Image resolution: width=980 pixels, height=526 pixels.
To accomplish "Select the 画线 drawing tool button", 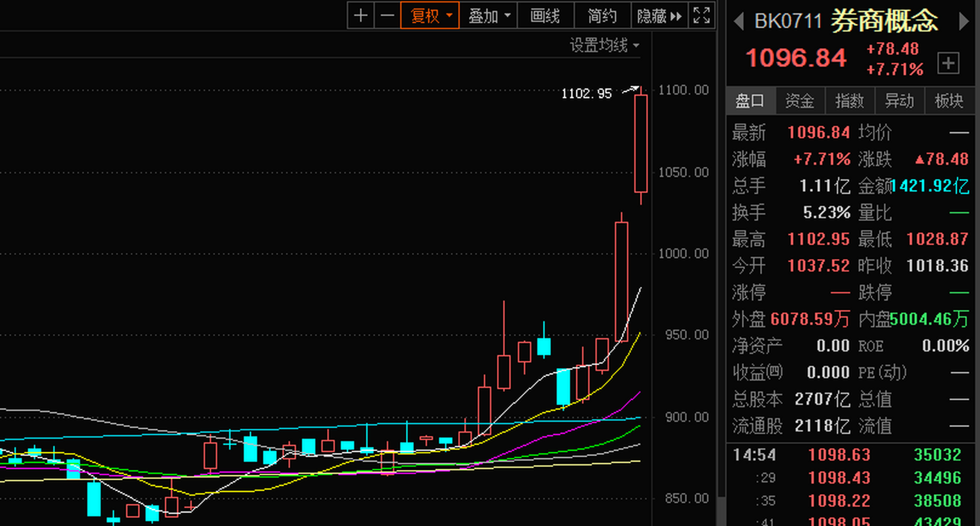I will [545, 16].
